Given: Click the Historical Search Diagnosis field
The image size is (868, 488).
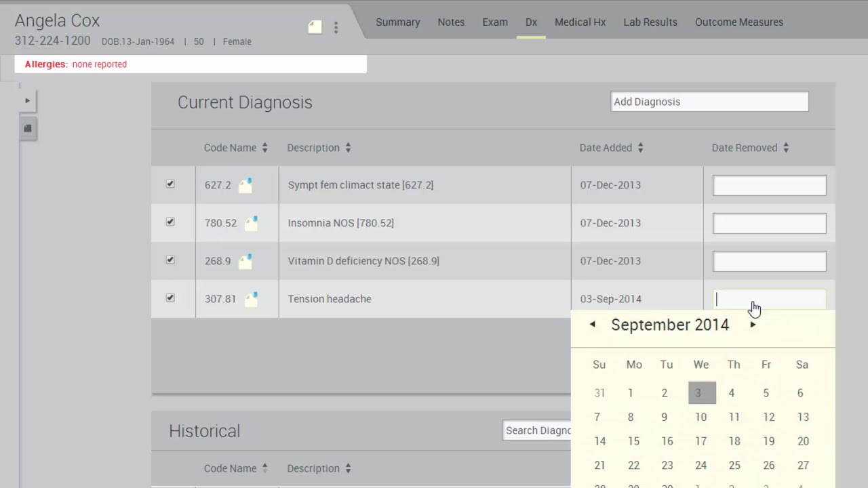Looking at the screenshot, I should 537,430.
